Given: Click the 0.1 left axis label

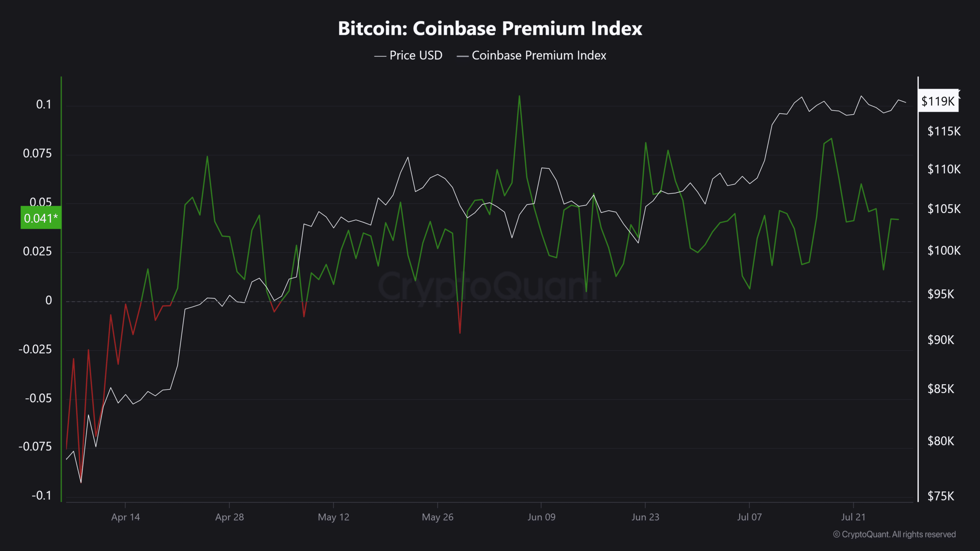Looking at the screenshot, I should click(x=44, y=104).
